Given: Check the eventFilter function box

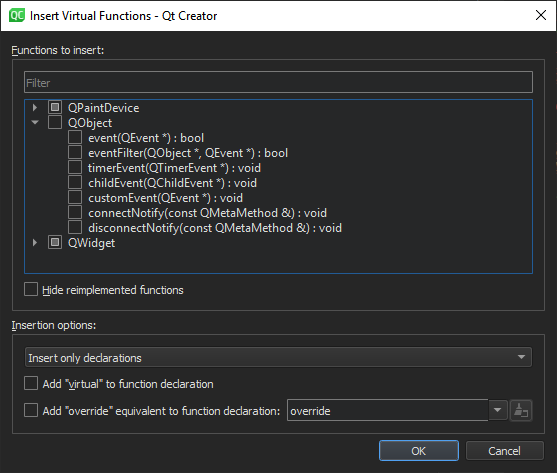Looking at the screenshot, I should pos(75,152).
